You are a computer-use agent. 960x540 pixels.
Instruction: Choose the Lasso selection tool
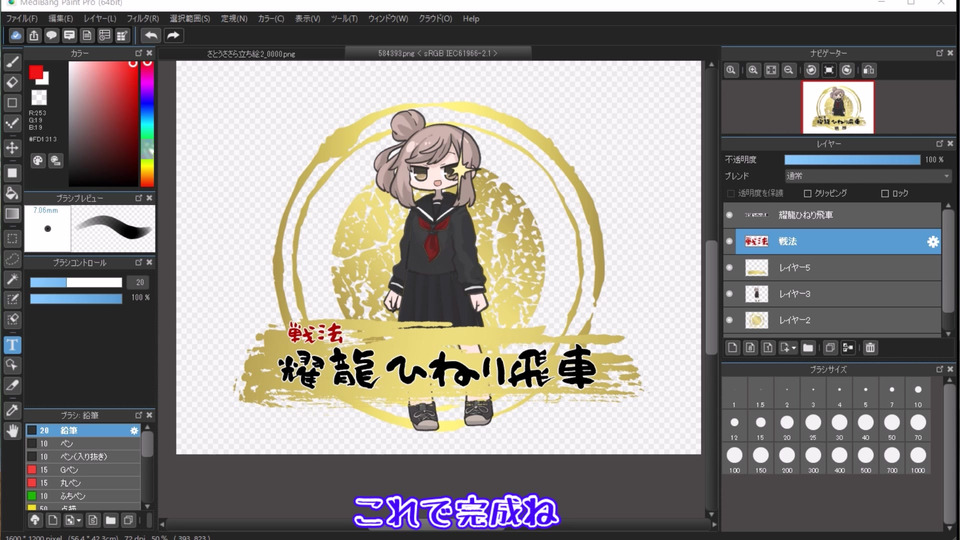pos(12,259)
